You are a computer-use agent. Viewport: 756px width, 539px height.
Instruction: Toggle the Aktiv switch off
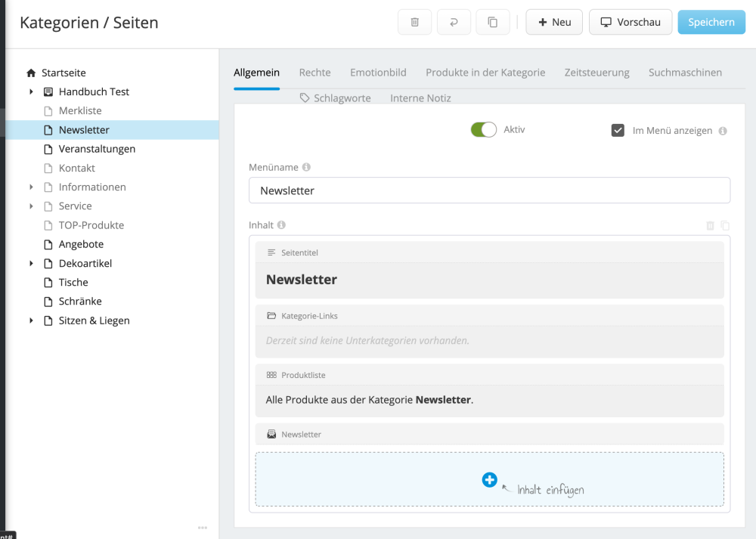[482, 129]
